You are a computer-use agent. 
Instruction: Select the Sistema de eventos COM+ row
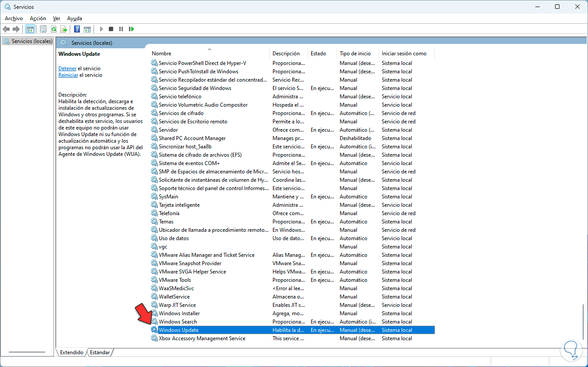point(292,163)
